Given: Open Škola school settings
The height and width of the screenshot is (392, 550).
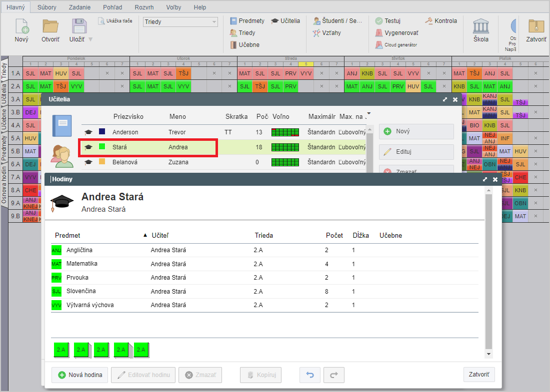Looking at the screenshot, I should (481, 30).
